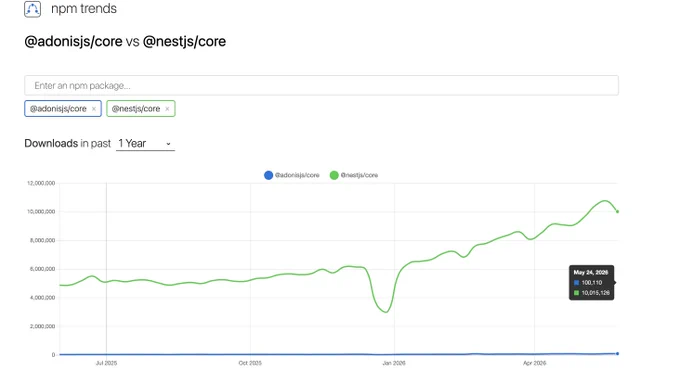This screenshot has height=383, width=680.
Task: Click the blue data point at chart end
Action: [x=618, y=354]
